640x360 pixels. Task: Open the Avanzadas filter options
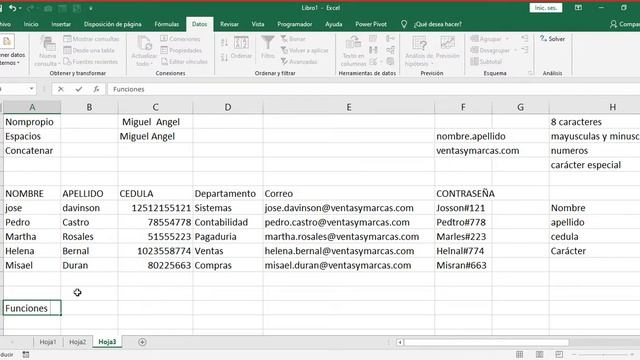(299, 62)
